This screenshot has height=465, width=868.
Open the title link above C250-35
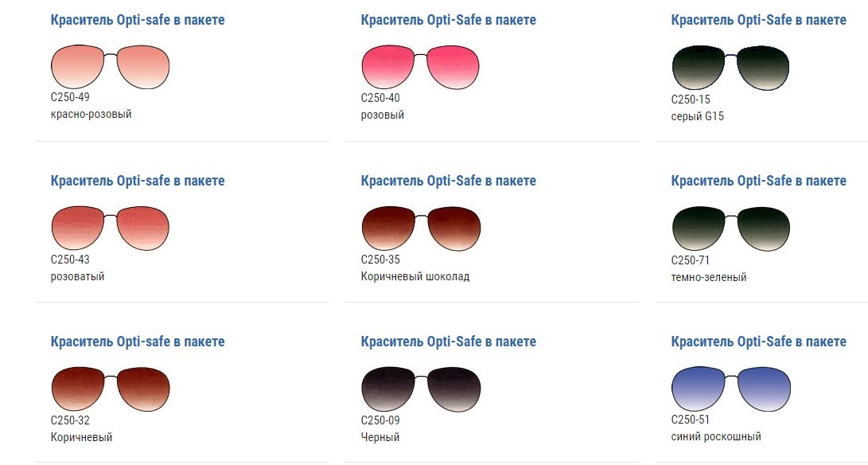tap(448, 181)
